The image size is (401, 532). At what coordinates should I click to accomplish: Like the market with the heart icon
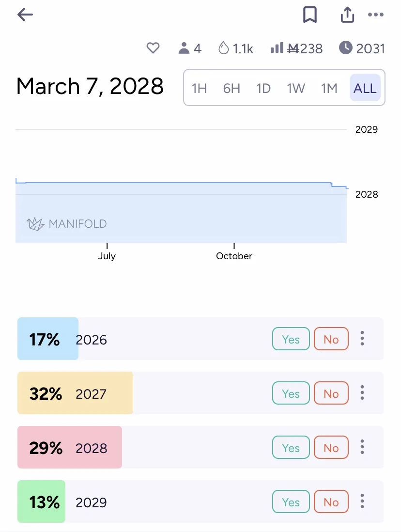pos(153,48)
